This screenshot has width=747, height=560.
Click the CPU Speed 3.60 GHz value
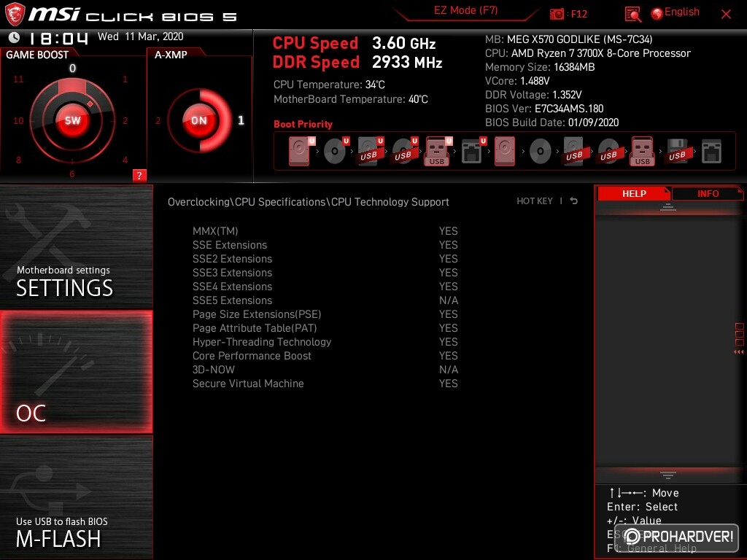(403, 43)
